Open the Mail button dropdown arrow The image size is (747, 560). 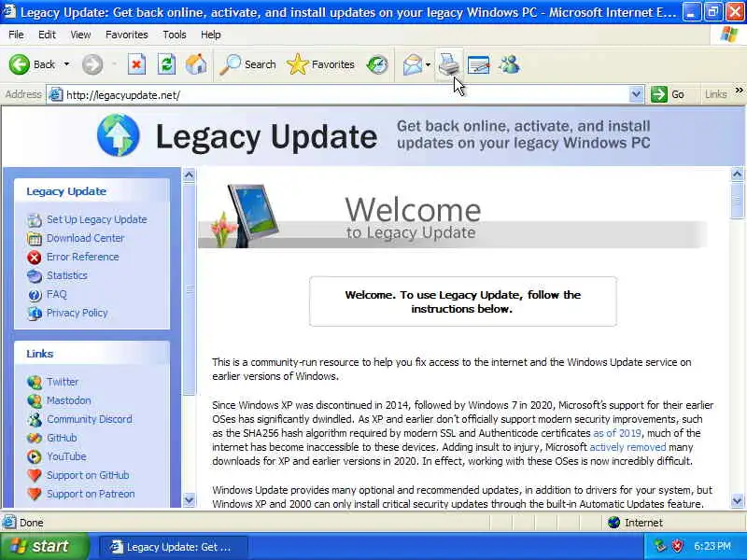(429, 64)
